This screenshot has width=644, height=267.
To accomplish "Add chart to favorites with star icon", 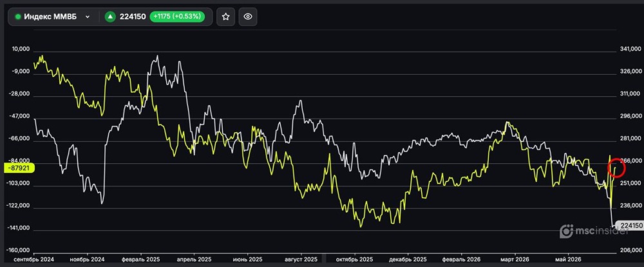I will (225, 17).
